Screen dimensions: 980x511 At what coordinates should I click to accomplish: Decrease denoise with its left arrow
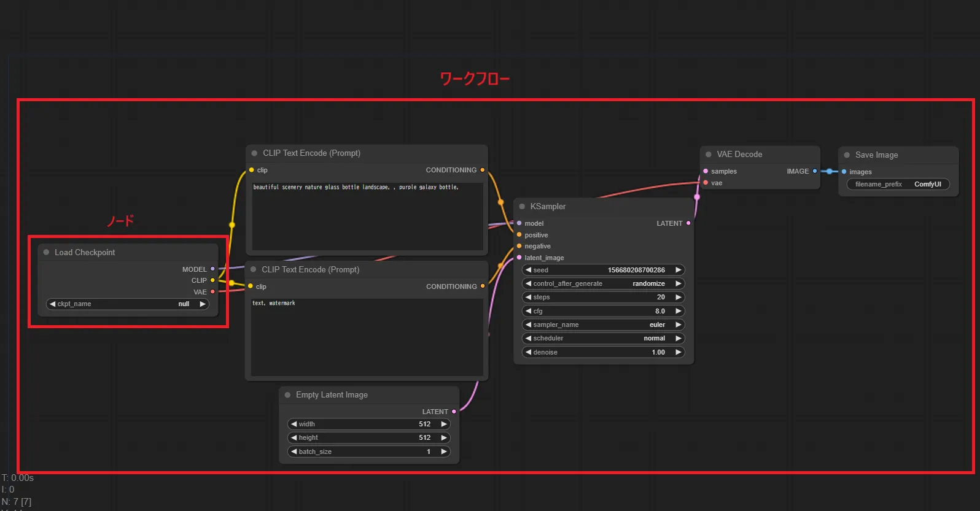[528, 352]
